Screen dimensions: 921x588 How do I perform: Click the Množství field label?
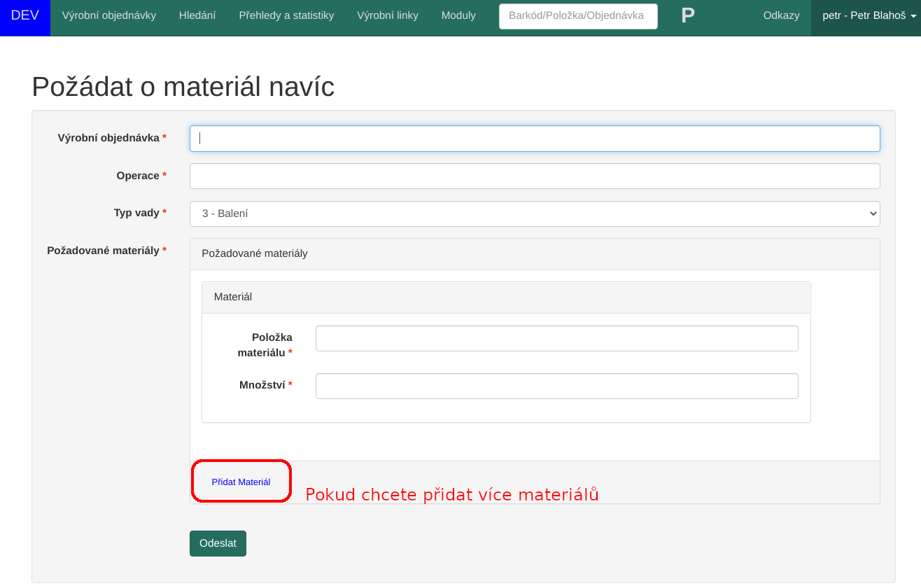(x=265, y=385)
